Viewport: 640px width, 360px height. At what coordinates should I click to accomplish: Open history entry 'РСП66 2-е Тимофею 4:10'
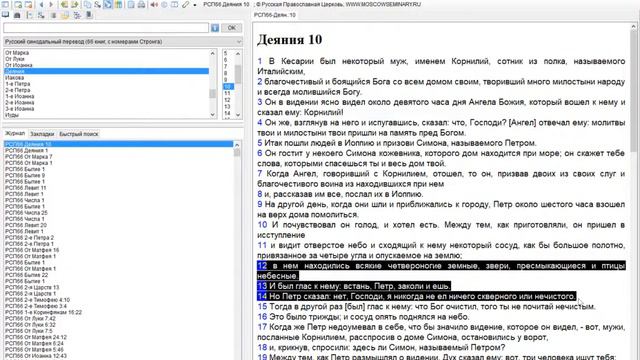(x=118, y=300)
